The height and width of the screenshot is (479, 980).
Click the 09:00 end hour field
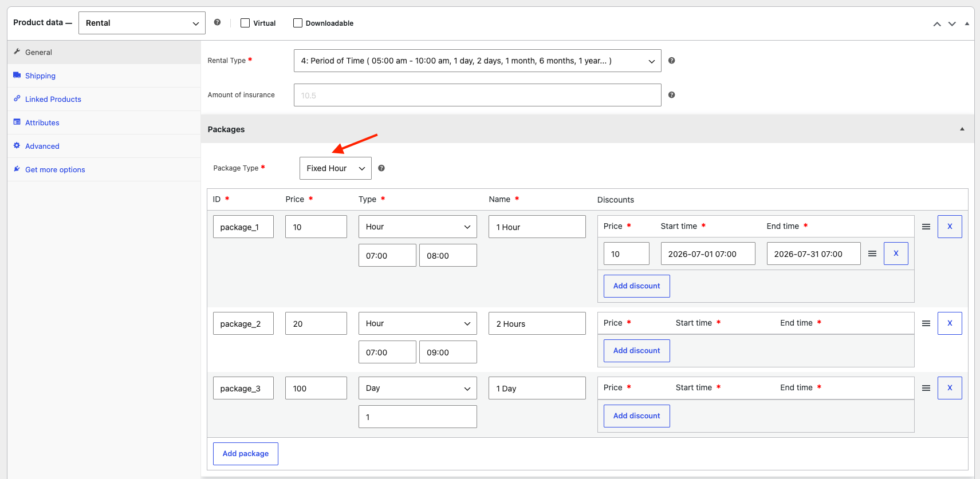tap(448, 352)
